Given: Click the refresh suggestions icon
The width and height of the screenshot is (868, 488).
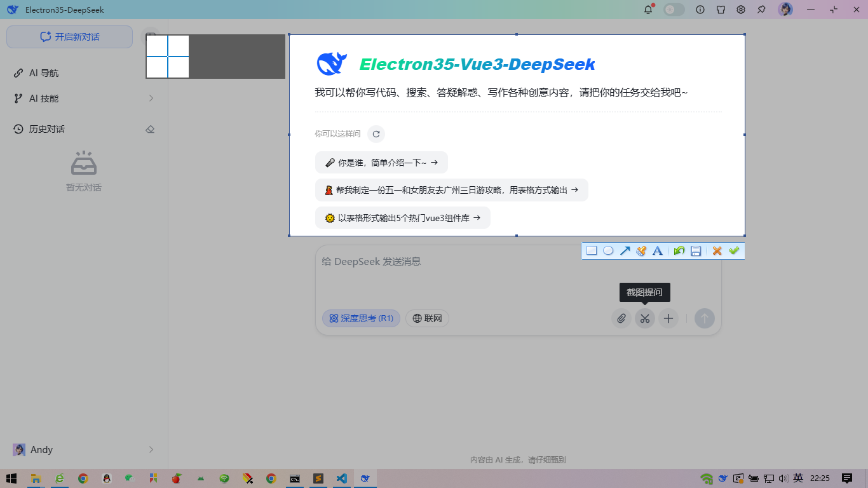Looking at the screenshot, I should [x=376, y=134].
